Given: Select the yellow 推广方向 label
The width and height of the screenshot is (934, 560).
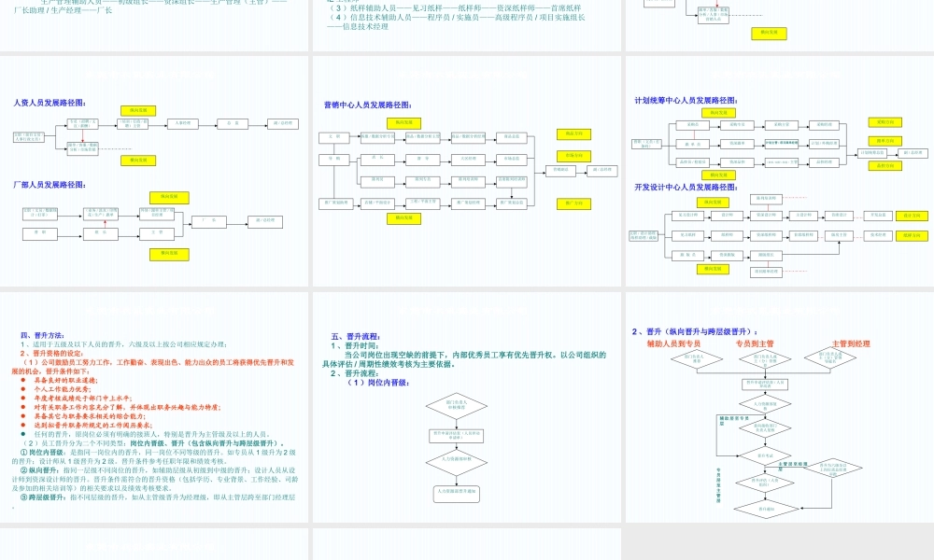Looking at the screenshot, I should (573, 203).
